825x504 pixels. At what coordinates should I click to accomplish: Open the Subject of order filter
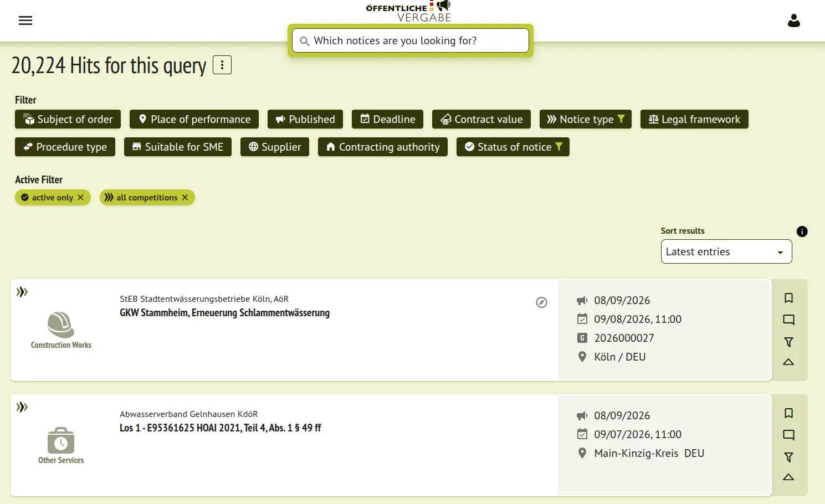(68, 119)
